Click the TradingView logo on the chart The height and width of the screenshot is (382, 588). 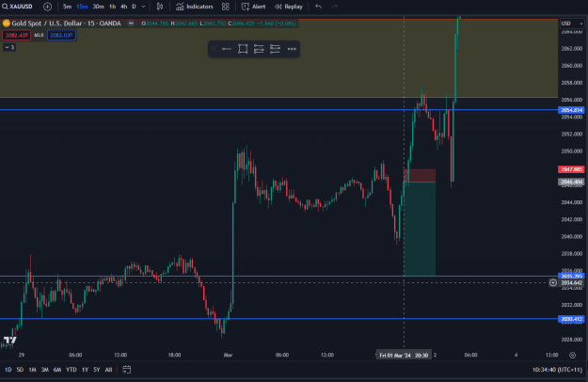pyautogui.click(x=10, y=341)
